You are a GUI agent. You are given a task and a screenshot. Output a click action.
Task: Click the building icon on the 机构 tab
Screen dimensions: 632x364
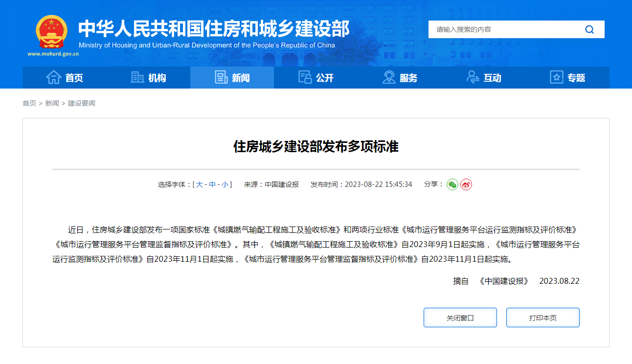click(138, 77)
